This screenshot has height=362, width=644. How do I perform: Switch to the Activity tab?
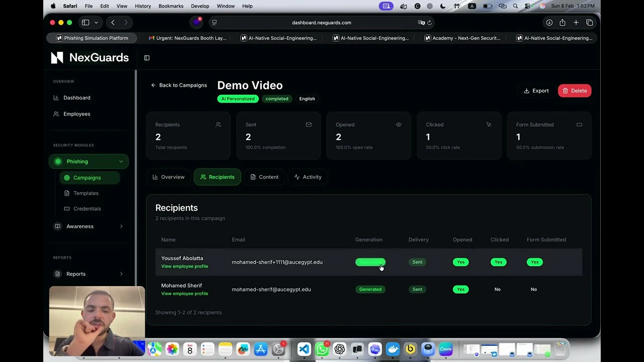pos(307,177)
